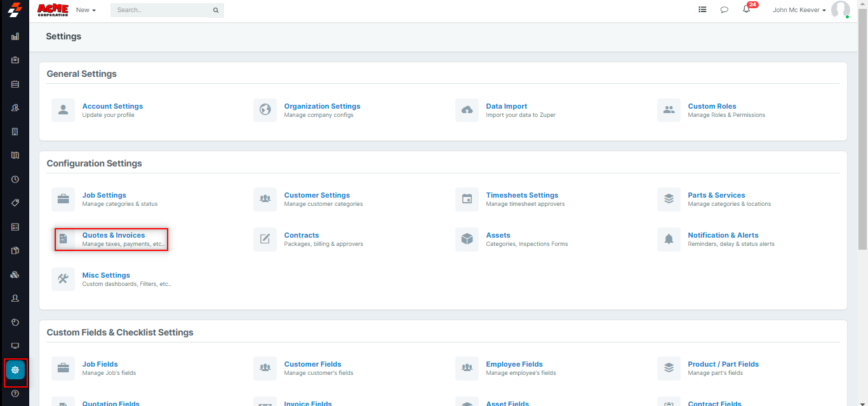
Task: Open the dashboard bar chart sidebar icon
Action: click(x=15, y=37)
